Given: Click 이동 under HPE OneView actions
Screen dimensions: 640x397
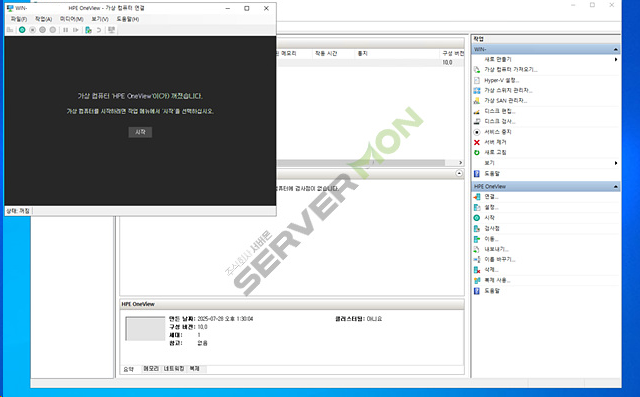Looking at the screenshot, I should [x=491, y=239].
